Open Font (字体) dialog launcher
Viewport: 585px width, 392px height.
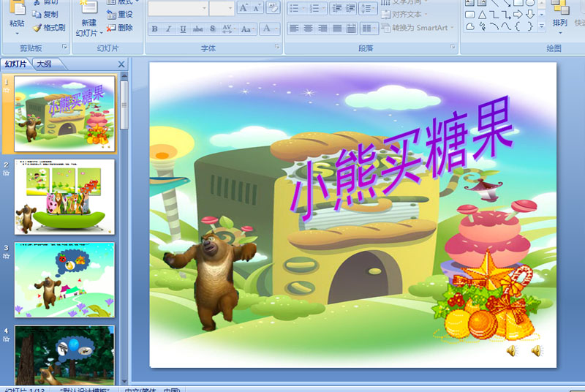(277, 47)
